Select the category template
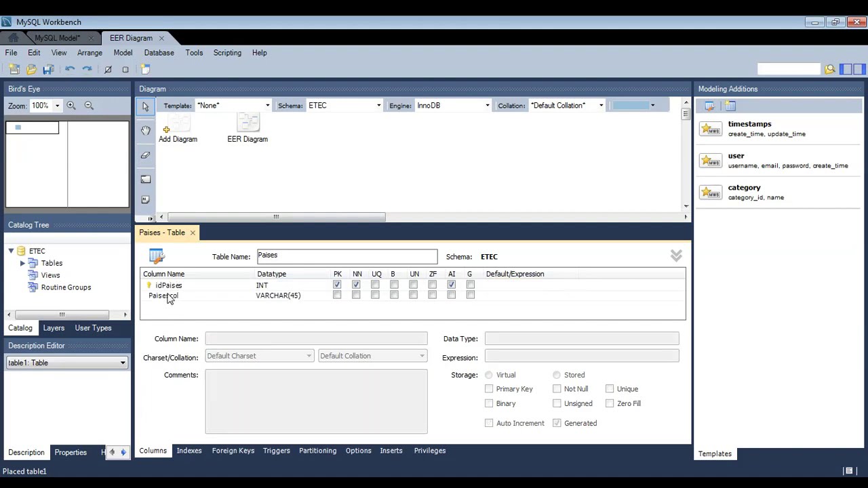Screen dimensions: 868x488 [x=780, y=192]
